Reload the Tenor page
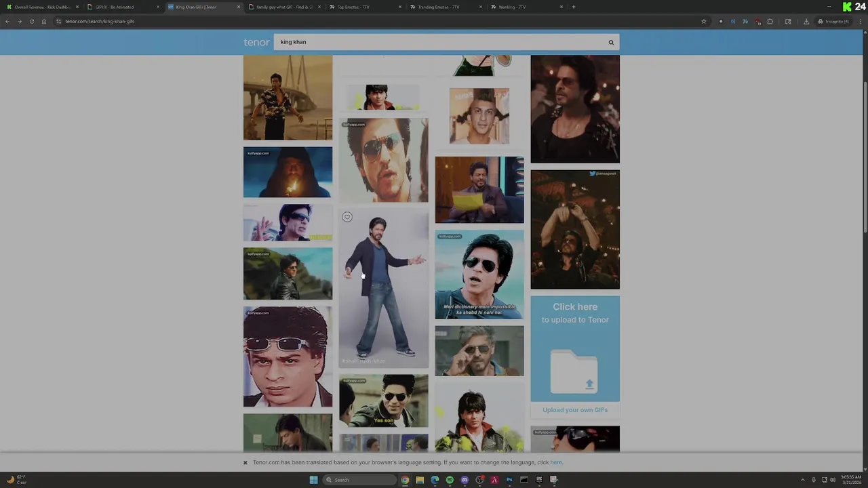The height and width of the screenshot is (488, 868). (31, 22)
